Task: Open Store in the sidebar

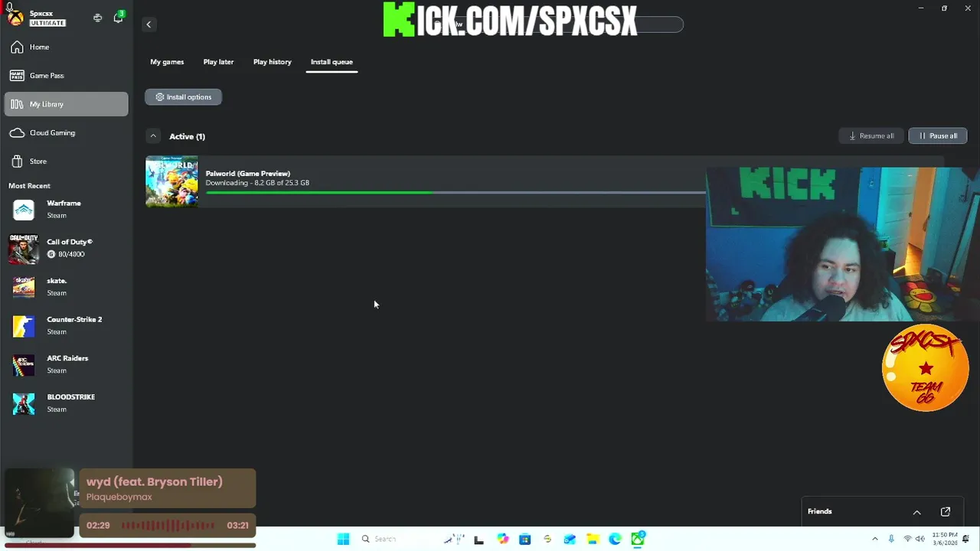Action: tap(67, 161)
